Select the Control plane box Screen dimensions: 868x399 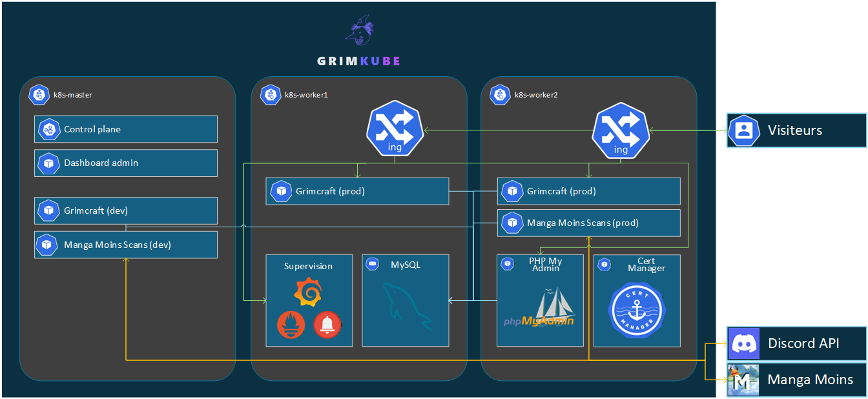click(126, 129)
